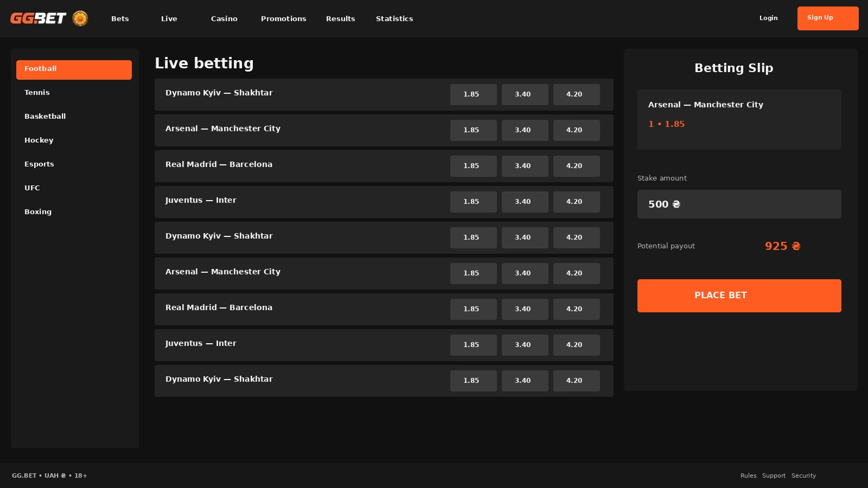This screenshot has height=488, width=868.
Task: Open the Bets menu item
Action: (120, 18)
